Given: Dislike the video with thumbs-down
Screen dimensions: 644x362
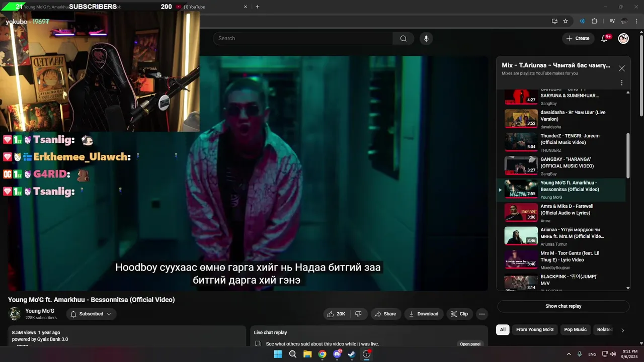Looking at the screenshot, I should 358,314.
